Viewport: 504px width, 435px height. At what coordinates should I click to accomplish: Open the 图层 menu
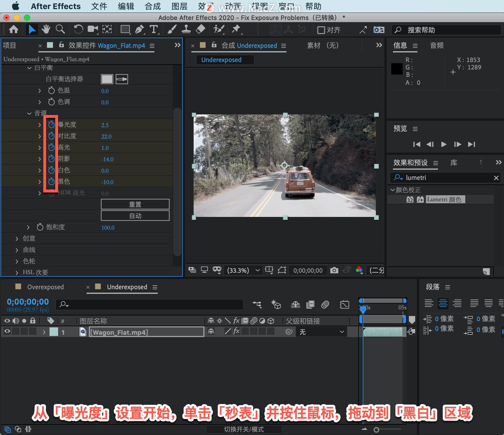[179, 6]
